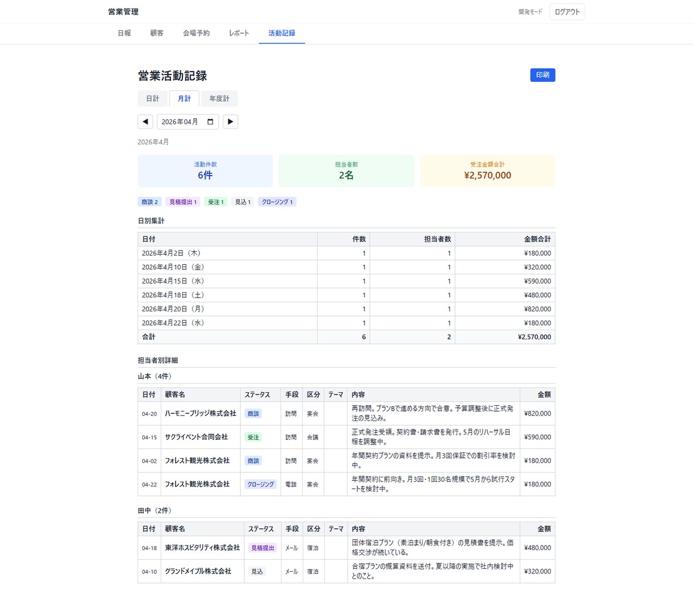
Task: Click the ¥2,570,000 total in 合計 row
Action: click(x=535, y=337)
